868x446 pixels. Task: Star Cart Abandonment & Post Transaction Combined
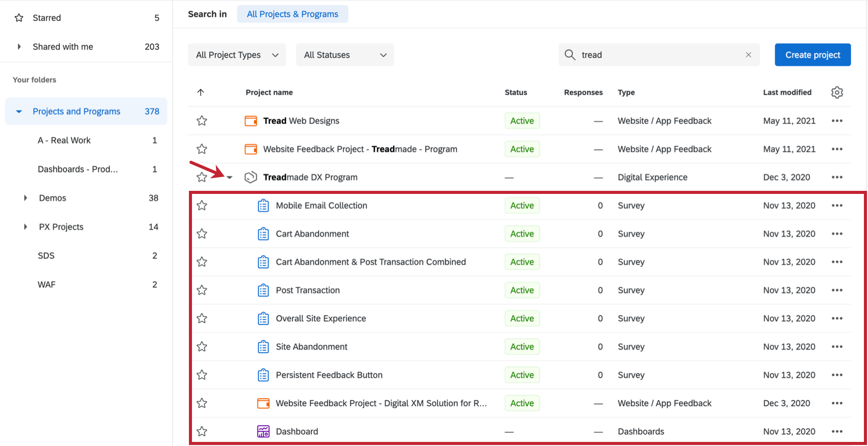click(x=202, y=262)
